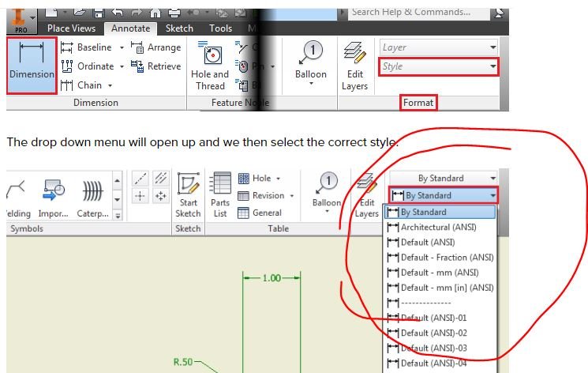Select Default (ANSI)-03 style
This screenshot has height=373, width=588.
coord(440,348)
